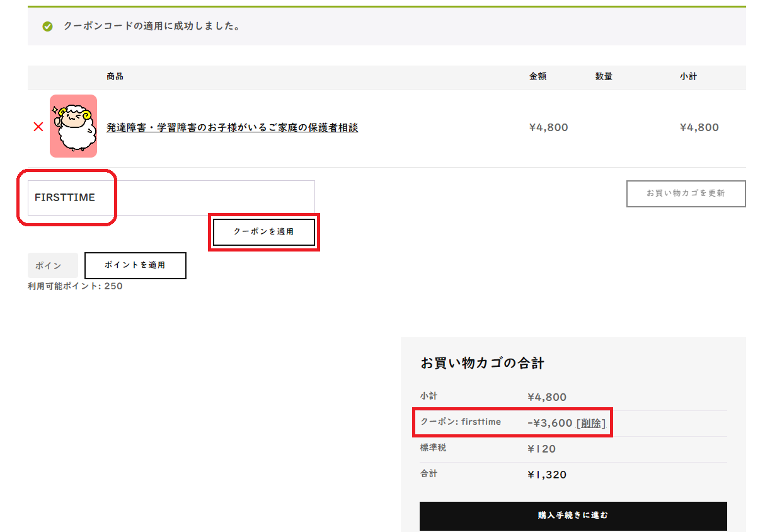Remove the firsttime coupon via 削除 link
This screenshot has width=782, height=532.
[590, 423]
